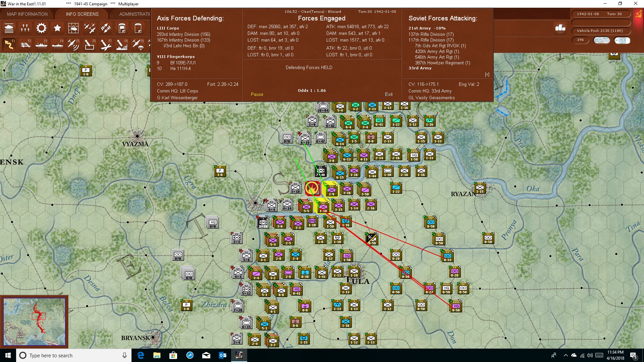
Task: Select 7th Gds Art Rgt RVGK (1) entry
Action: point(440,46)
